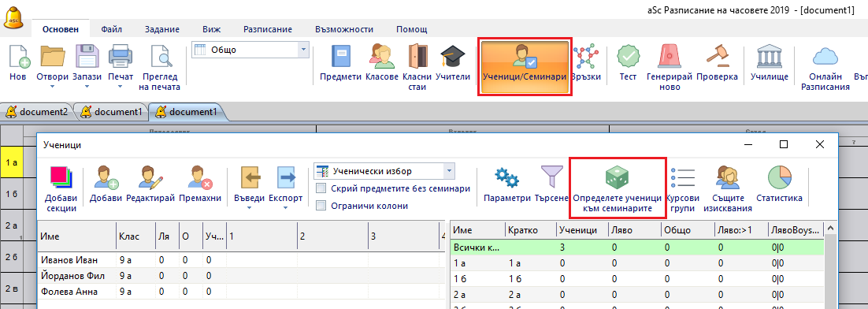Viewport: 868px width, 309px height.
Task: Sort by the Клас column header
Action: coord(135,236)
